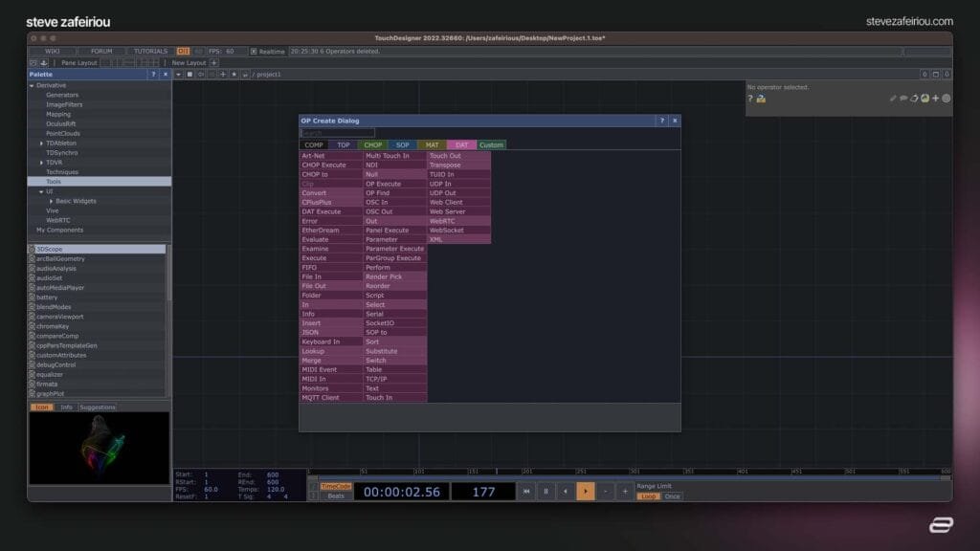Click the save-to-disk icon in layout bar
This screenshot has height=551, width=980.
[44, 63]
